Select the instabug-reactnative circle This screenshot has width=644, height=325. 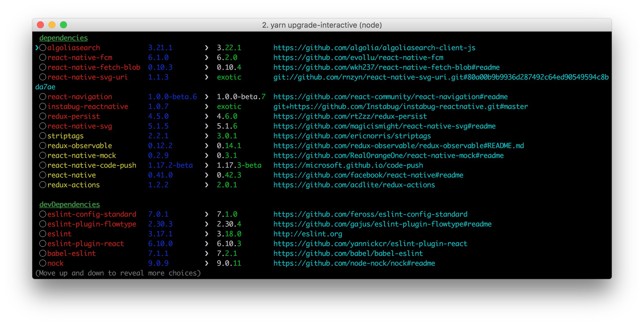tap(43, 106)
